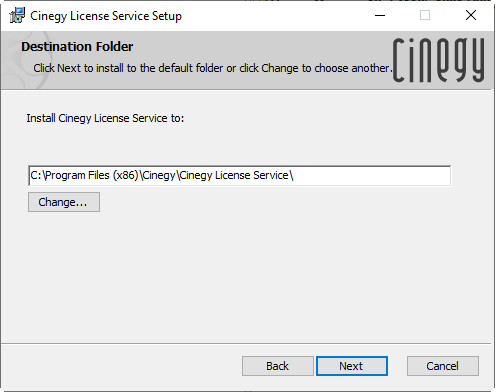
Task: Click inside the destination folder path field
Action: tap(240, 175)
